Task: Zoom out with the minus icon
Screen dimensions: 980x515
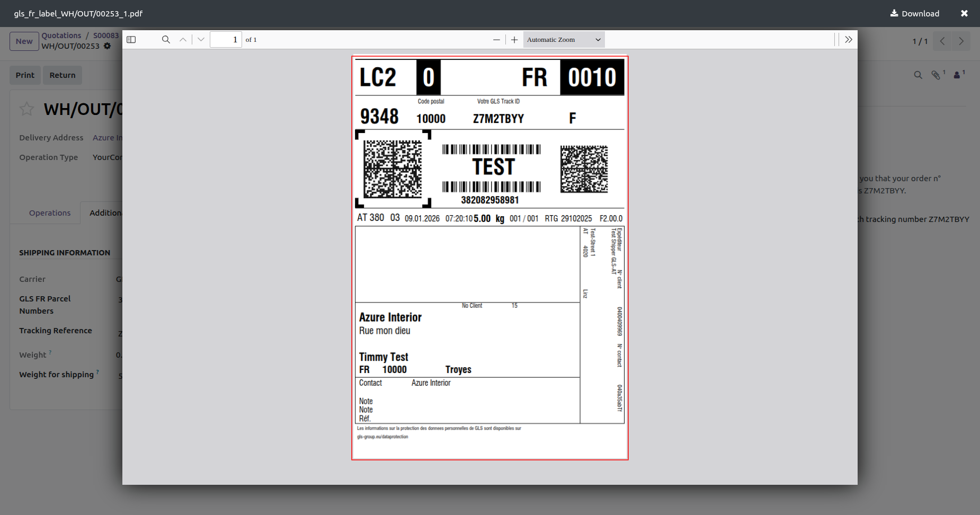Action: 496,40
